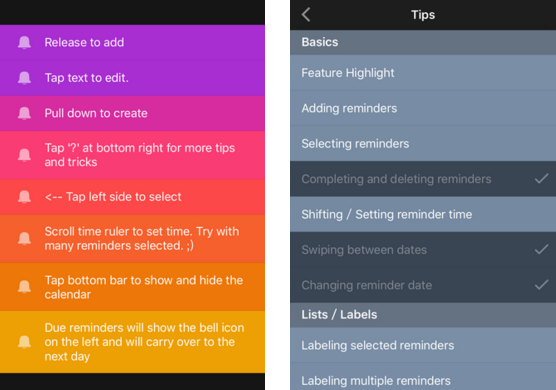Tap bell icon beside Release to add
556x390 pixels.
click(24, 43)
